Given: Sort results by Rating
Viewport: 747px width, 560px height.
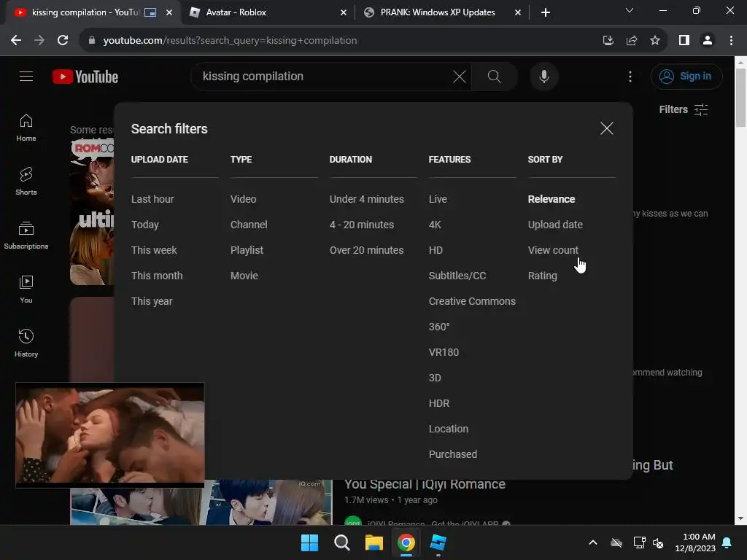Looking at the screenshot, I should (542, 276).
